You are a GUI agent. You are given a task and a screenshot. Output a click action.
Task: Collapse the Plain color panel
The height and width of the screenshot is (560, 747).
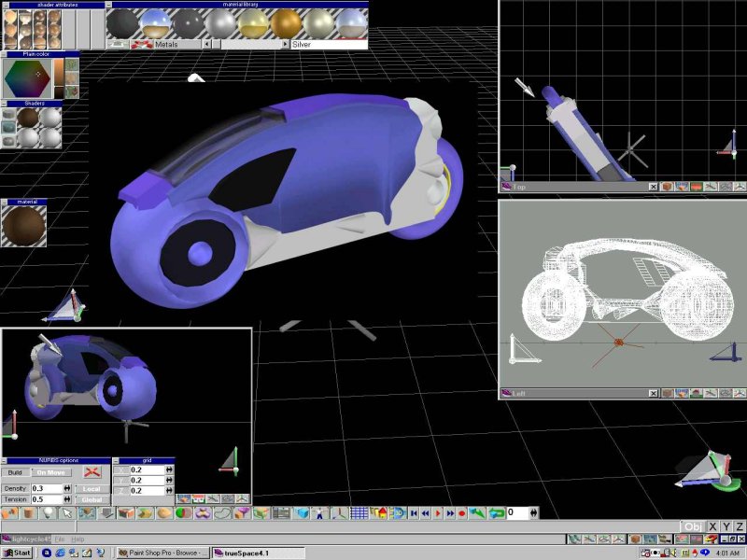point(4,54)
